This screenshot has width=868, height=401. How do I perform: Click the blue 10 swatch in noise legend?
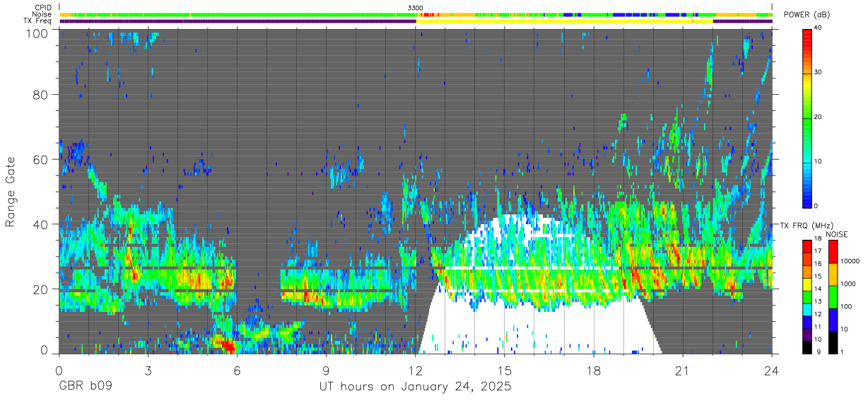point(832,320)
